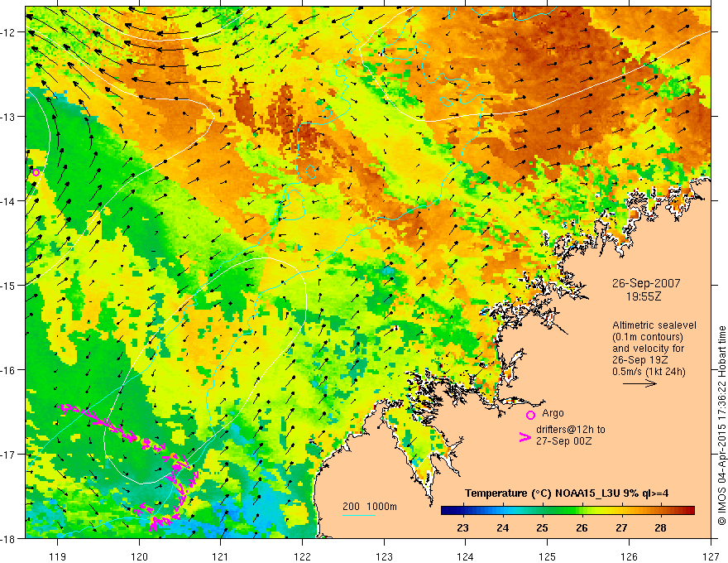728x563 pixels.
Task: Click latitude label -18
Action: coord(9,538)
